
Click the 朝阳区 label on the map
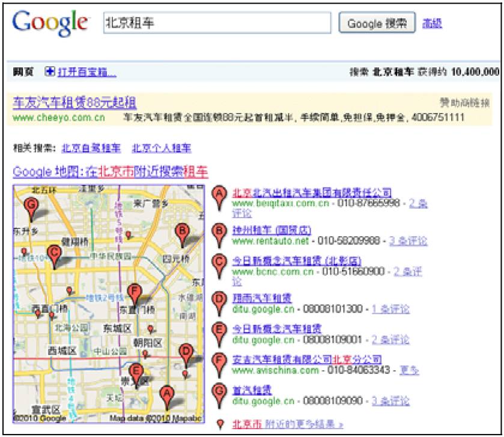tap(148, 343)
